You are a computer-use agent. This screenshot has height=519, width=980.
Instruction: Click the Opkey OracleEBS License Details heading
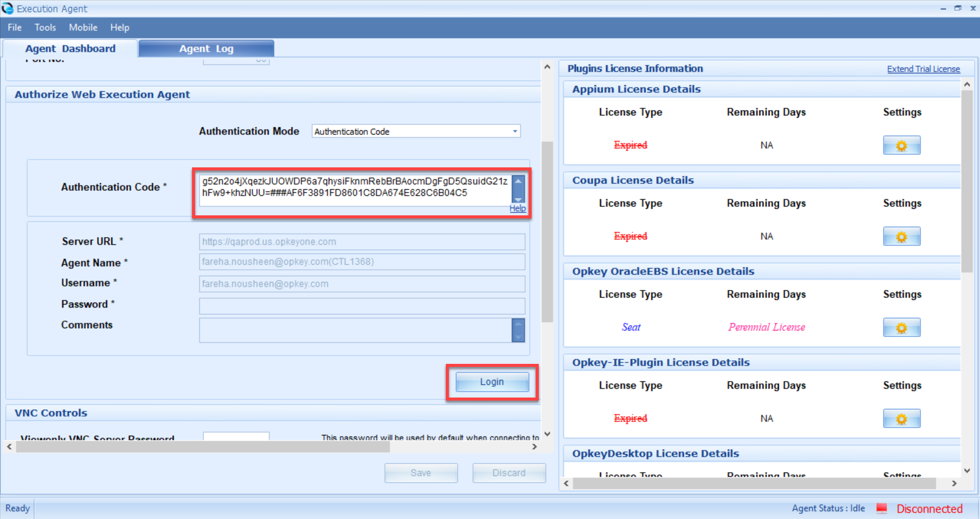pos(663,271)
